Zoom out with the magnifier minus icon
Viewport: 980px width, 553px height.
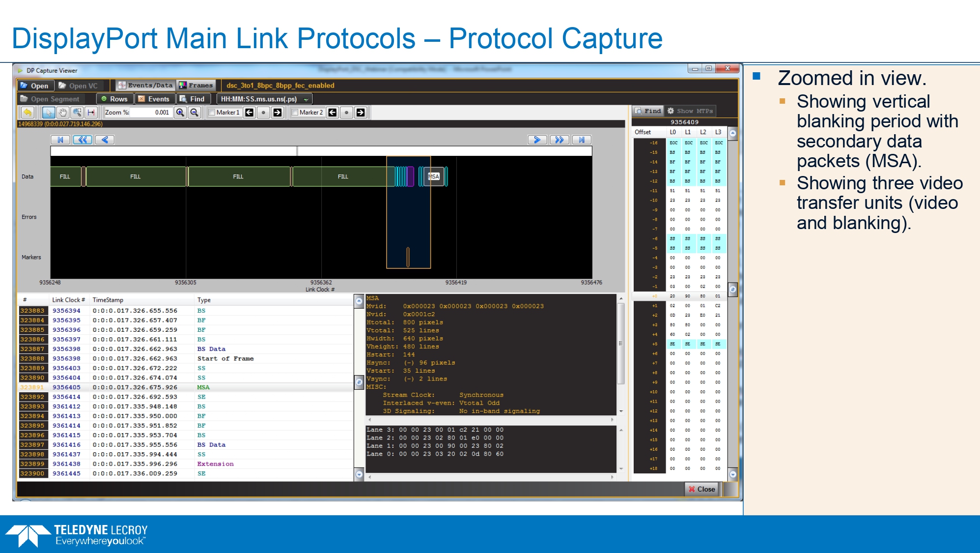click(x=195, y=113)
